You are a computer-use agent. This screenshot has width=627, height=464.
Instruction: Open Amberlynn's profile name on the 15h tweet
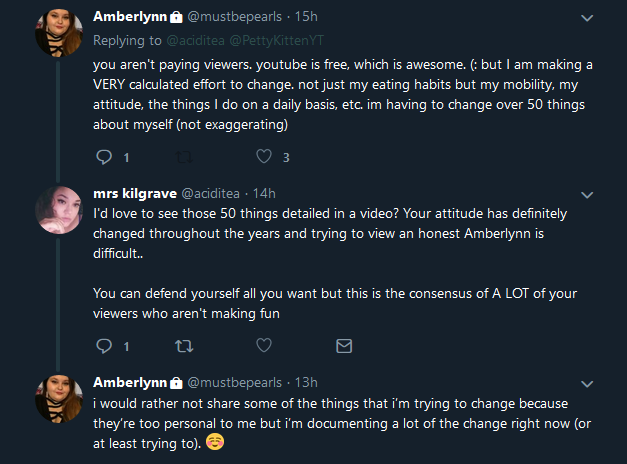(130, 16)
